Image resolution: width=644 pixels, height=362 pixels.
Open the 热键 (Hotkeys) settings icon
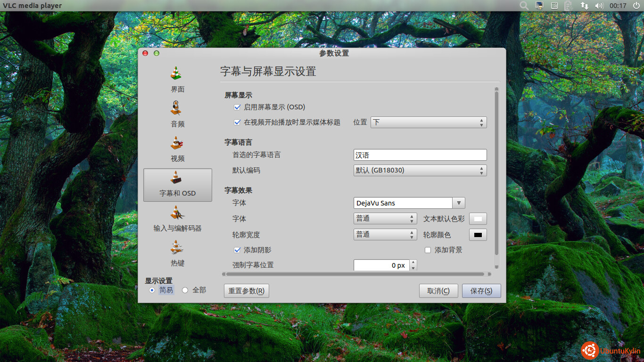point(177,248)
